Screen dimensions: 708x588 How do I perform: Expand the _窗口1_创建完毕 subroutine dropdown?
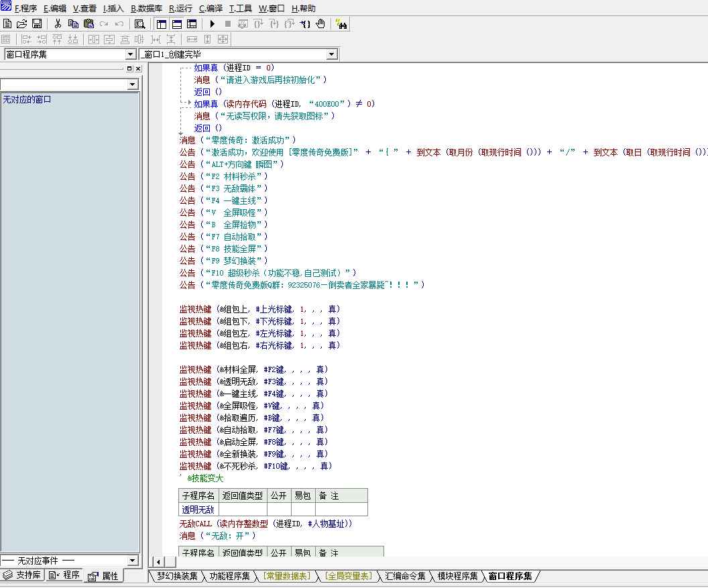coord(332,55)
